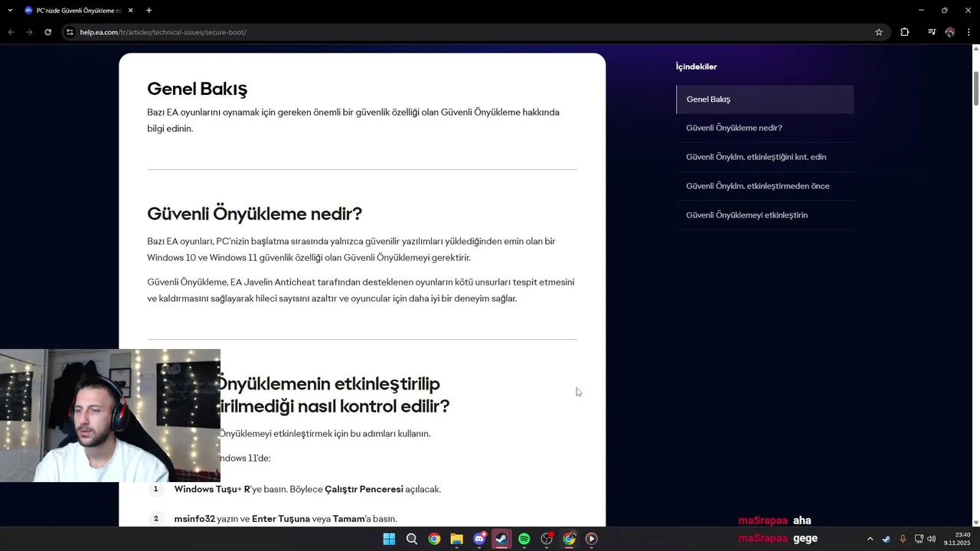Click the microphone tray icon
The width and height of the screenshot is (980, 551).
pos(903,539)
